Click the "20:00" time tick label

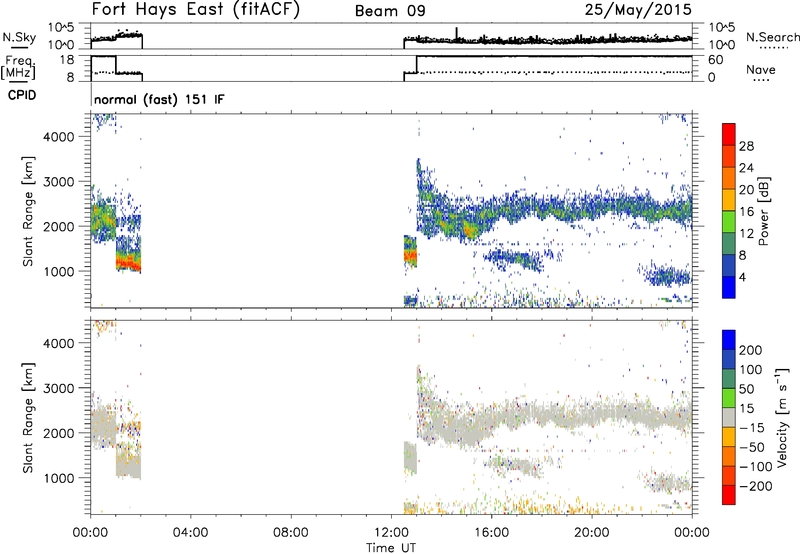tap(591, 533)
